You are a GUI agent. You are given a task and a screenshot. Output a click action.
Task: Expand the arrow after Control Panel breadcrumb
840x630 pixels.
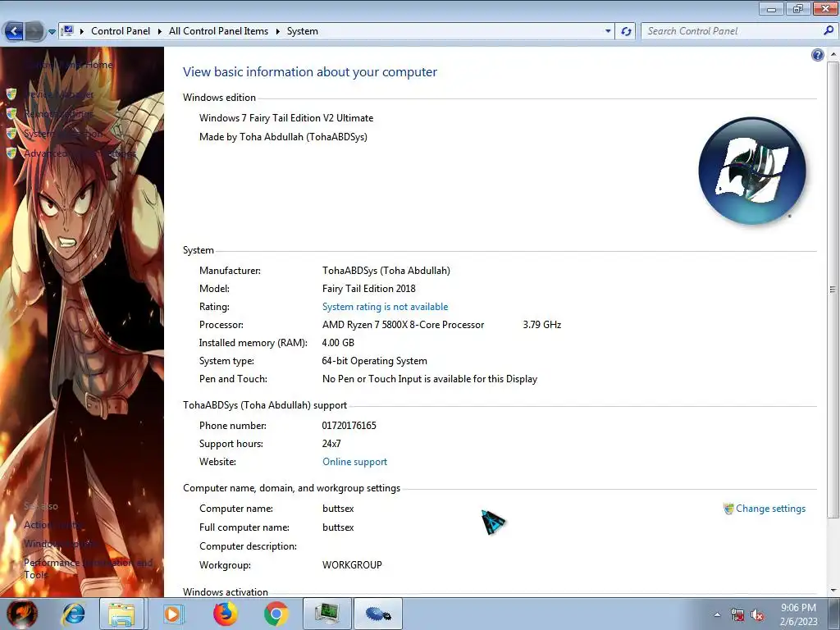(x=160, y=31)
